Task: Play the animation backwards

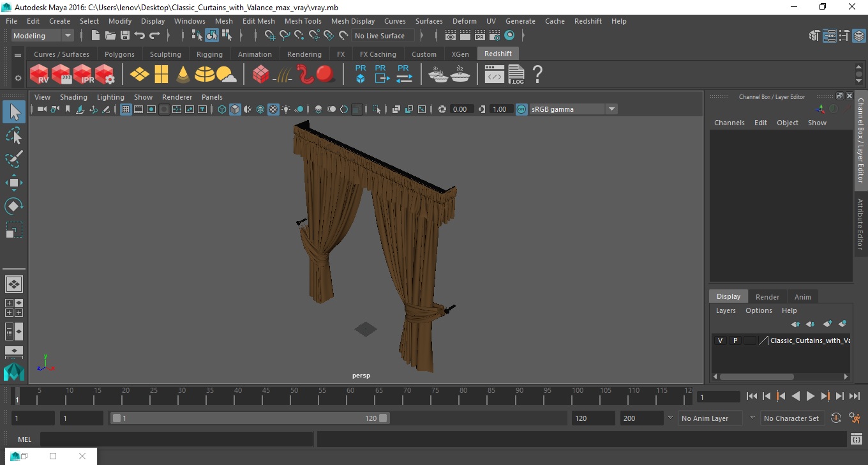Action: (795, 397)
